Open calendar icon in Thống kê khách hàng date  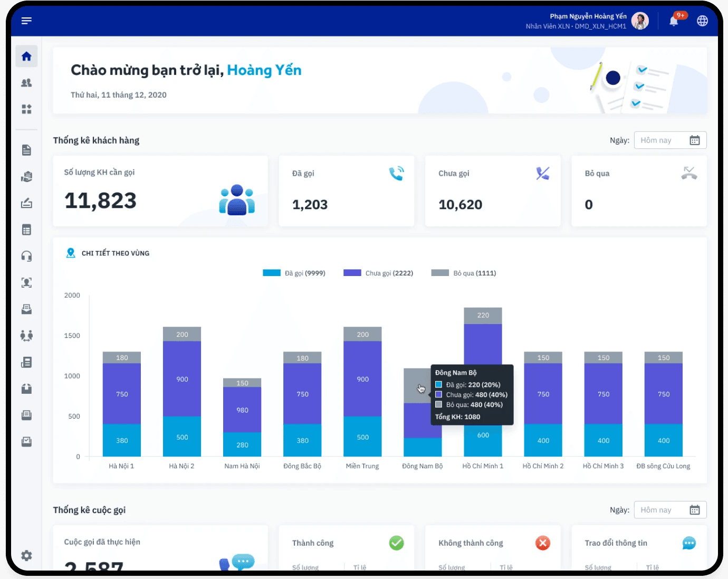pos(695,140)
